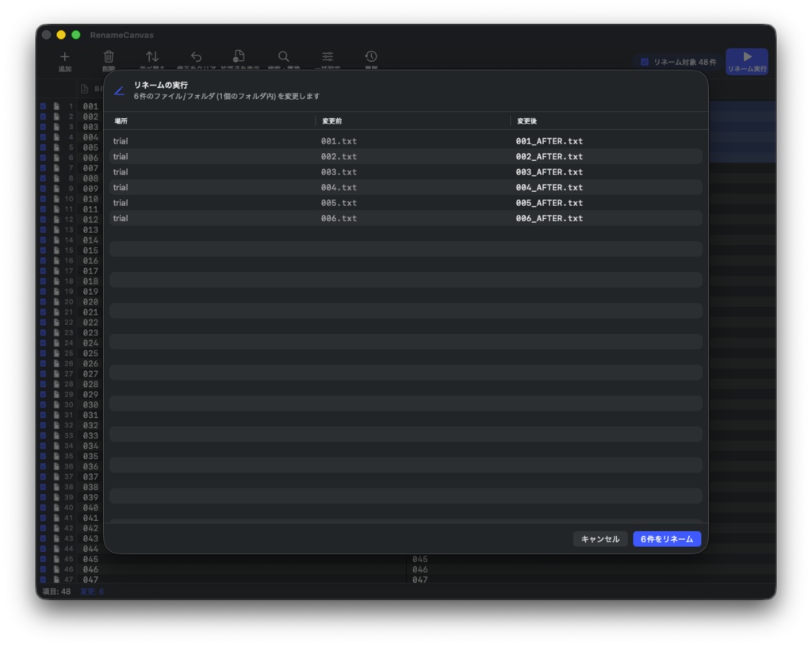
Task: Click the undo arrow icon in toolbar
Action: pos(196,56)
